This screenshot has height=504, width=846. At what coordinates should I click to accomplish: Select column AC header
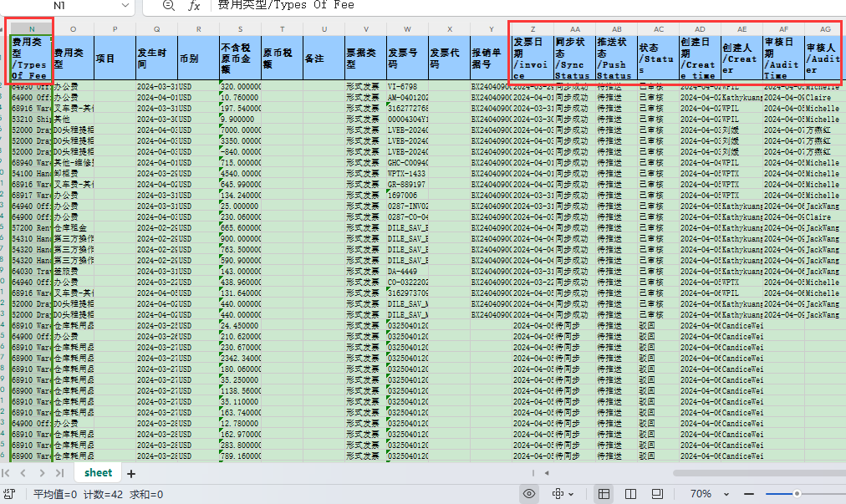tap(658, 29)
